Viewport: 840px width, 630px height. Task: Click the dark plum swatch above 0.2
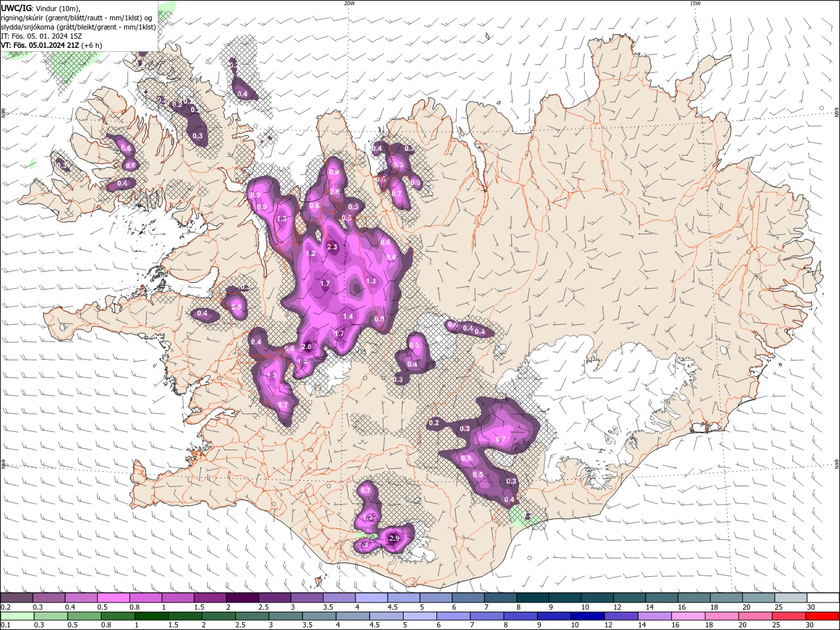(x=16, y=598)
